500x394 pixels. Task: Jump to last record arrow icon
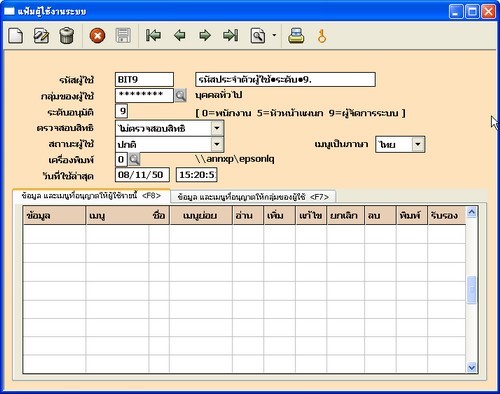pyautogui.click(x=231, y=35)
